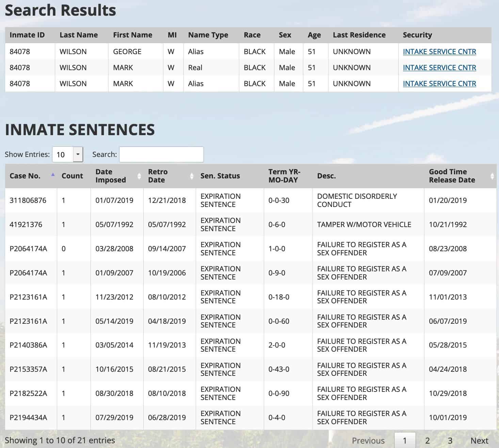Select the TAMPER W/MOTOR VEHICLE row
This screenshot has width=499, height=448.
click(x=364, y=225)
